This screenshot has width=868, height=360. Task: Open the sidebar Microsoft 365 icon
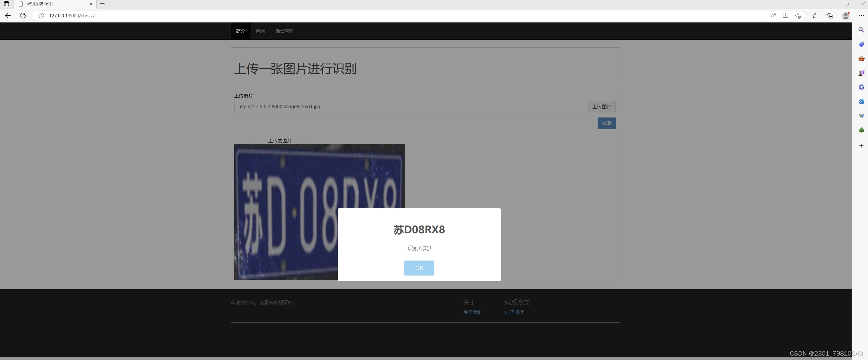861,87
